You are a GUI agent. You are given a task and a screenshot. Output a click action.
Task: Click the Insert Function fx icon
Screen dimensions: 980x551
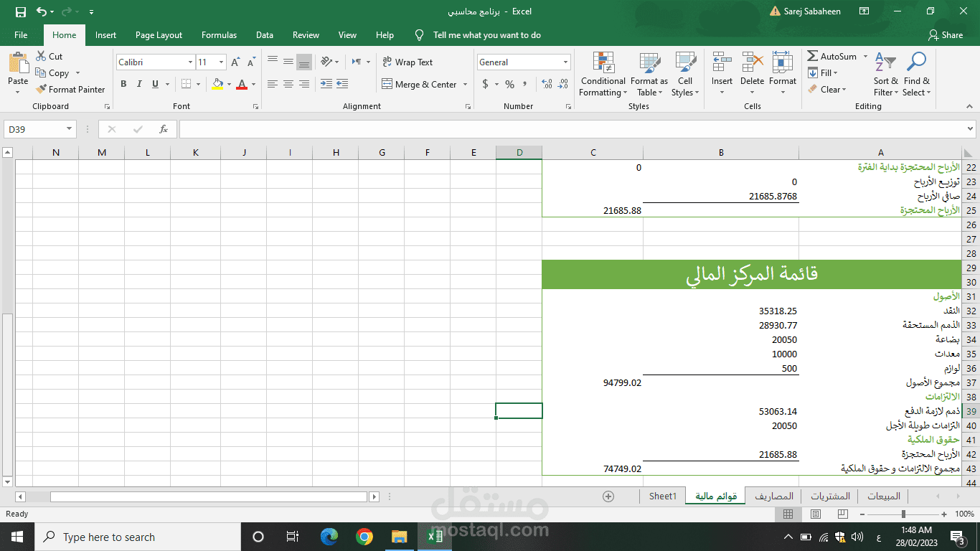[x=164, y=129]
